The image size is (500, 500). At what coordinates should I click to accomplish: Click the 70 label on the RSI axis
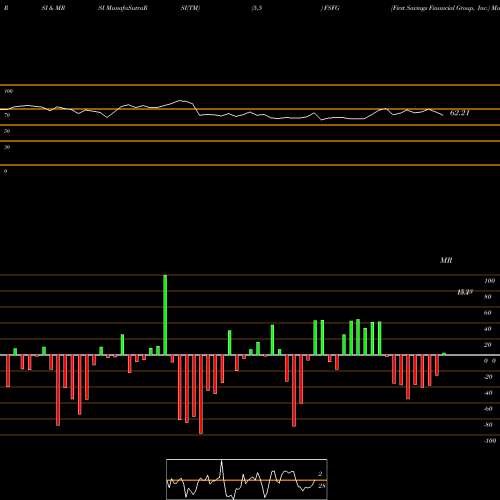click(7, 115)
